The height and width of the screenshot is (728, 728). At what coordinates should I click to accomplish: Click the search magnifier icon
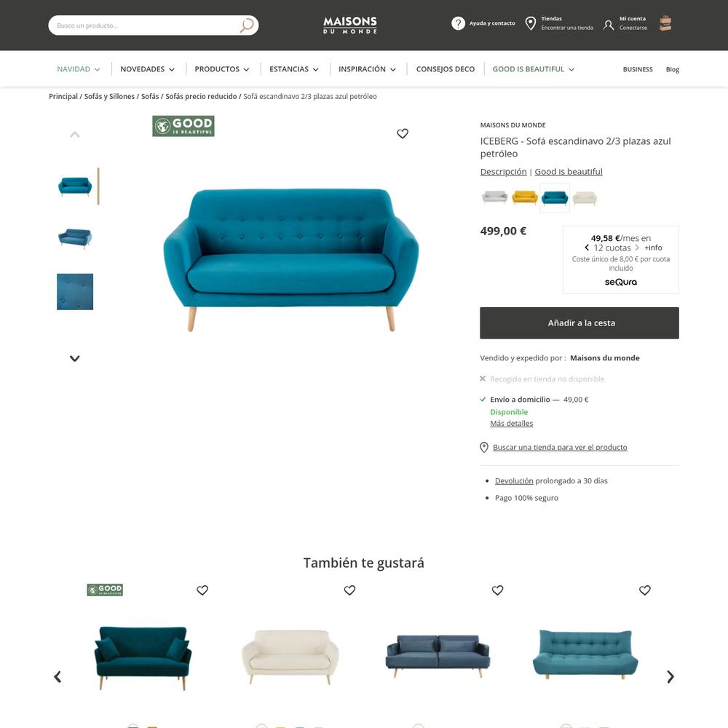click(247, 25)
